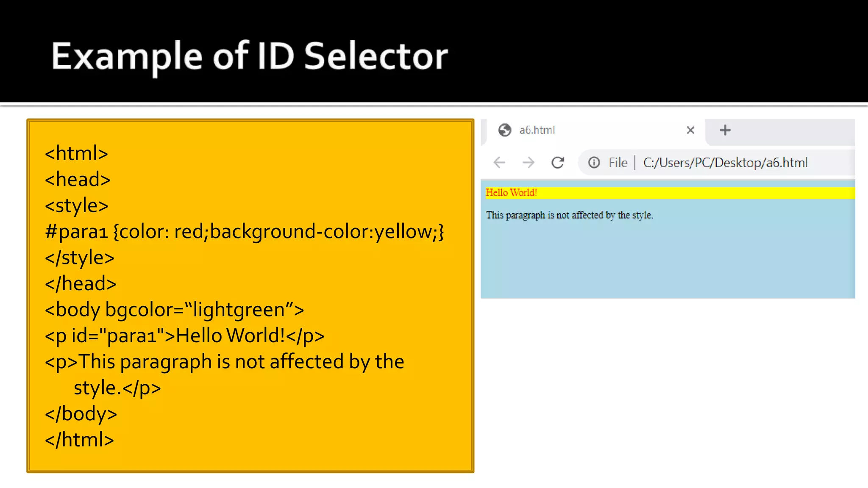Screen dimensions: 868x488
Task: Click the closing </head> tag line
Action: pos(81,284)
